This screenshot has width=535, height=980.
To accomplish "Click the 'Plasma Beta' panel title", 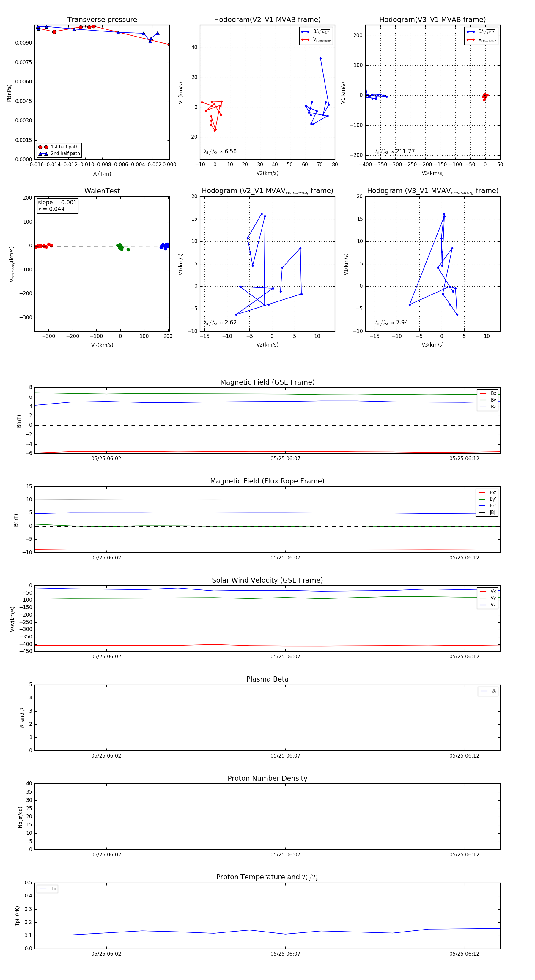I will tap(267, 679).
